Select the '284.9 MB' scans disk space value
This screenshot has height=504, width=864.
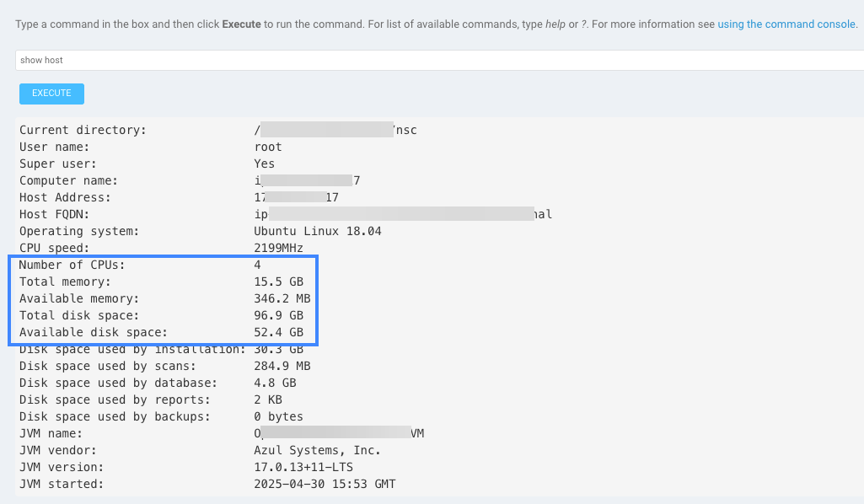(282, 366)
